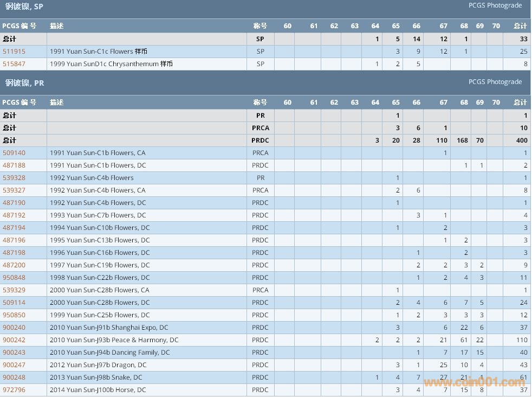Select PCGS number 539328
Viewport: 532px width, 397px height.
point(14,178)
